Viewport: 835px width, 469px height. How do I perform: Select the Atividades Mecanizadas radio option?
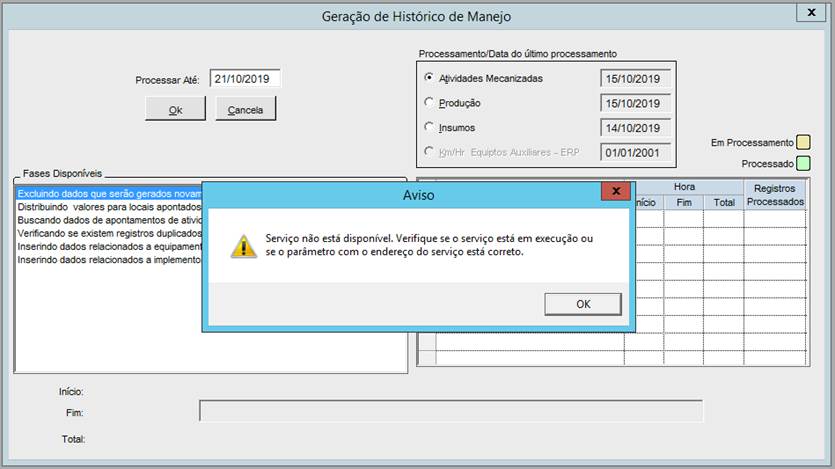click(429, 78)
